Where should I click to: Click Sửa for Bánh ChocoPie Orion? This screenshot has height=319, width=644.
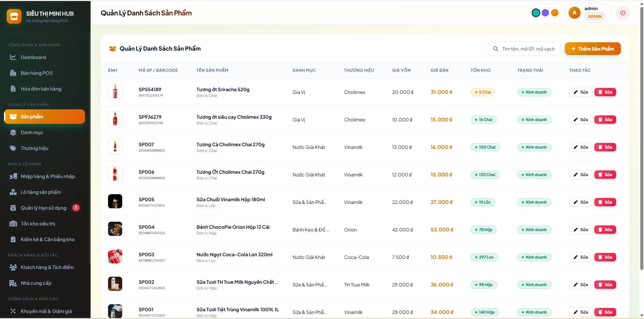pos(581,230)
